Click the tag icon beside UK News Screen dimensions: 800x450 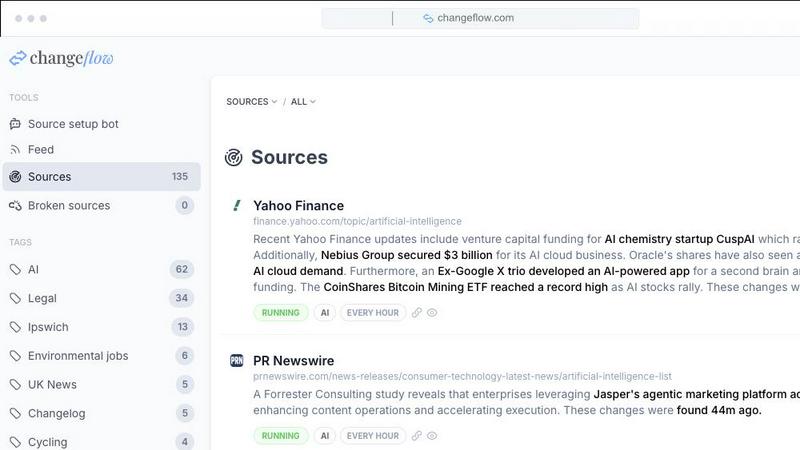pos(15,385)
